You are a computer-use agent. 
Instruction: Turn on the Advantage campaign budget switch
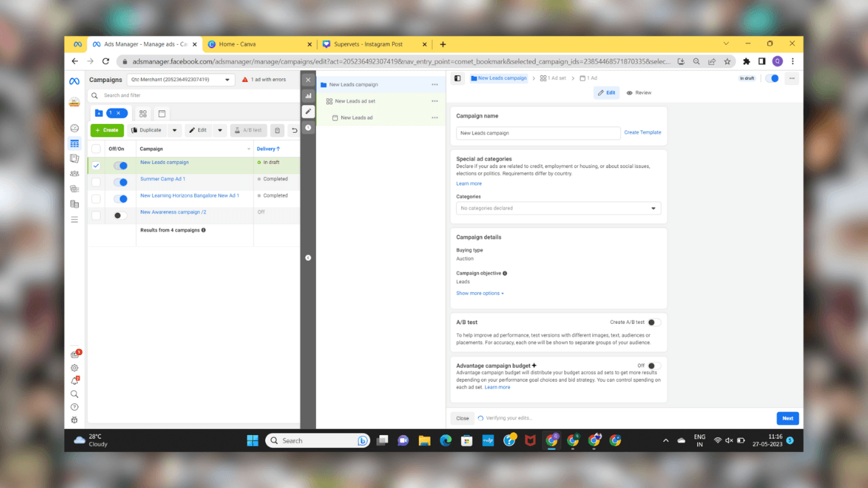tap(654, 366)
